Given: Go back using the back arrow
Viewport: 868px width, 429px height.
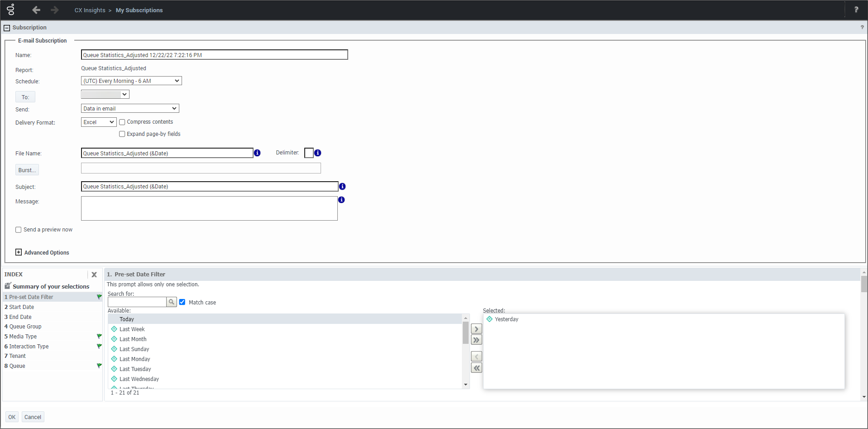Looking at the screenshot, I should point(36,10).
